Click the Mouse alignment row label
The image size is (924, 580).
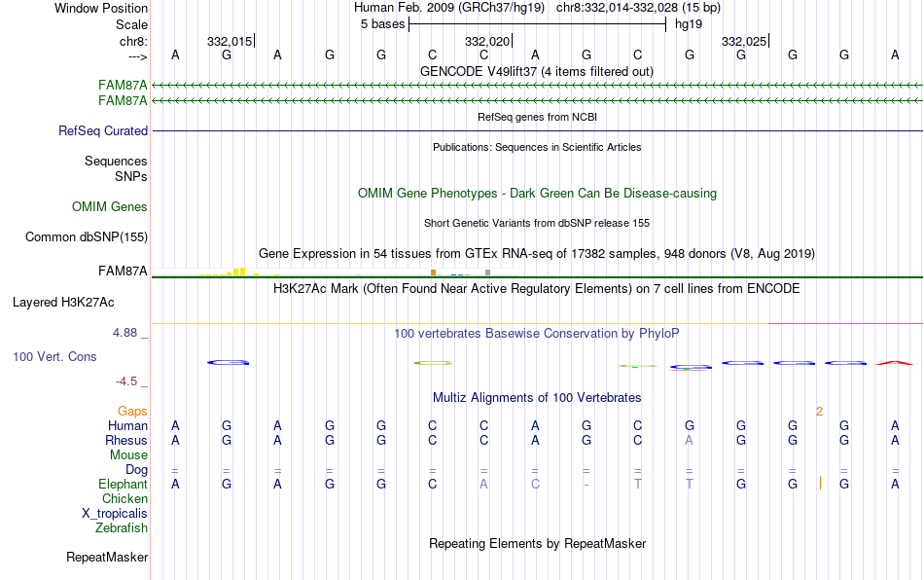pyautogui.click(x=128, y=455)
